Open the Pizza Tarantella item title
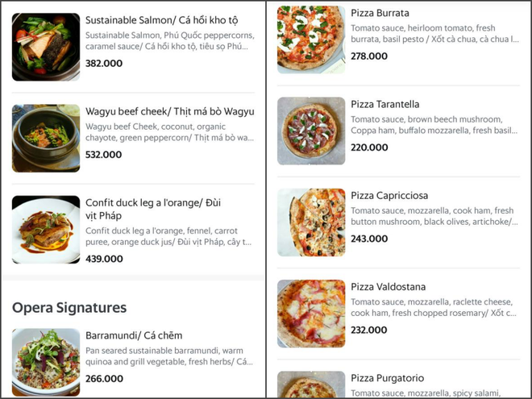Viewport: 532px width, 399px height. 384,105
